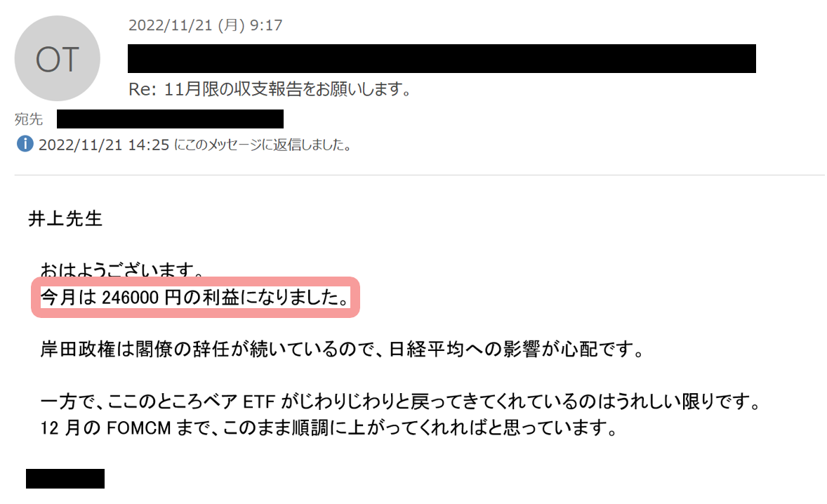The image size is (827, 504).
Task: Click the number 246000 in the highlighted line
Action: coord(131,298)
